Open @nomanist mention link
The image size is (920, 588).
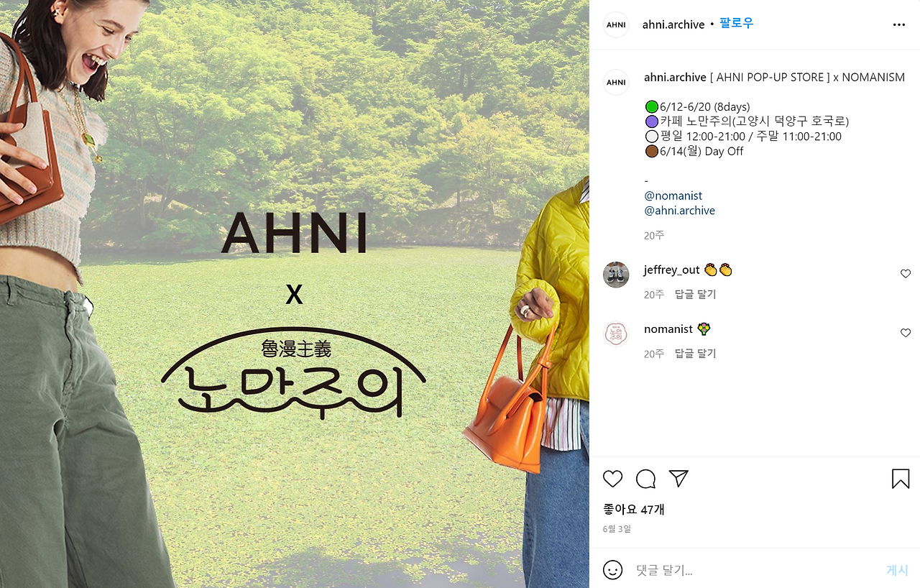[673, 196]
